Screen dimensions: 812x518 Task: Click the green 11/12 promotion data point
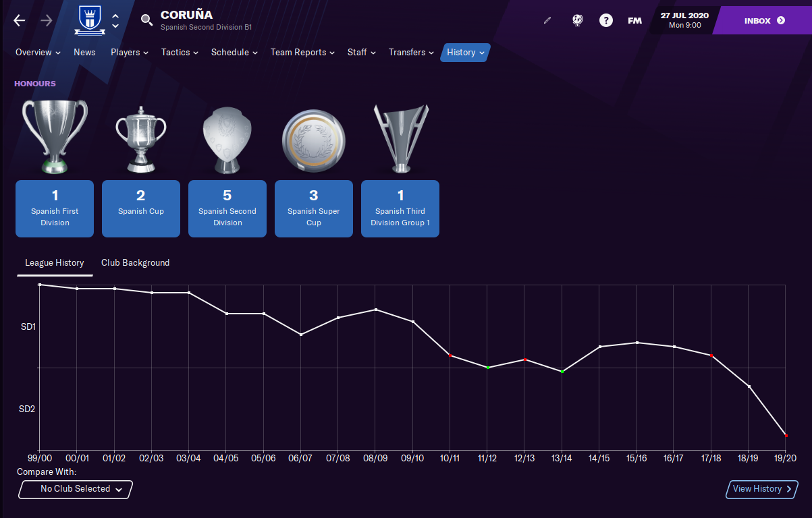pyautogui.click(x=487, y=368)
